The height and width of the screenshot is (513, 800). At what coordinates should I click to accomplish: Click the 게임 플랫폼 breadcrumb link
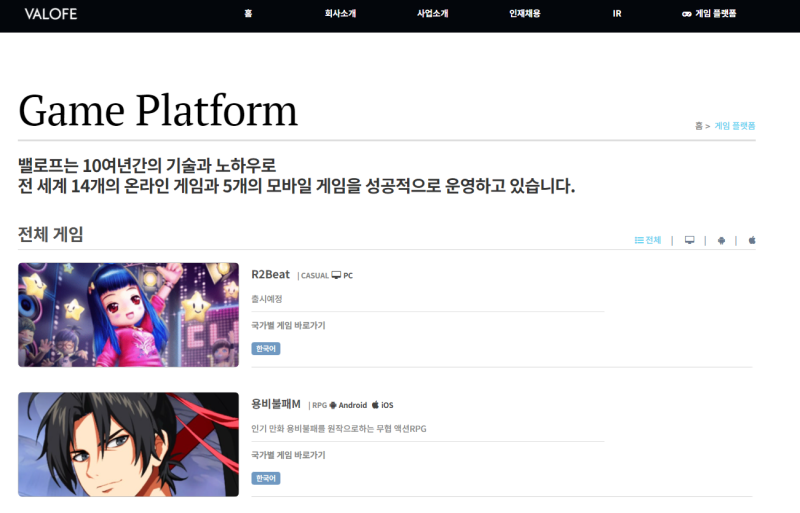734,126
